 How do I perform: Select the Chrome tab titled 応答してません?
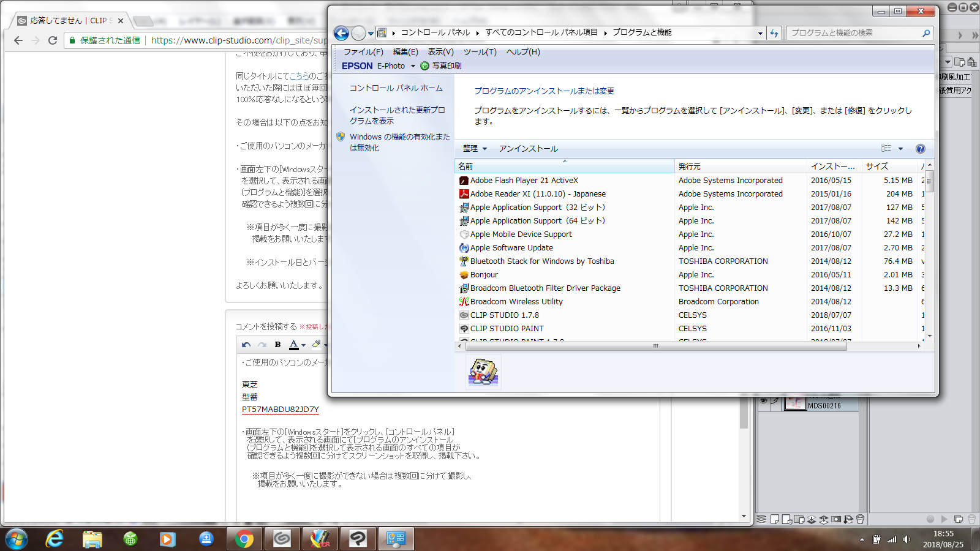[71, 20]
